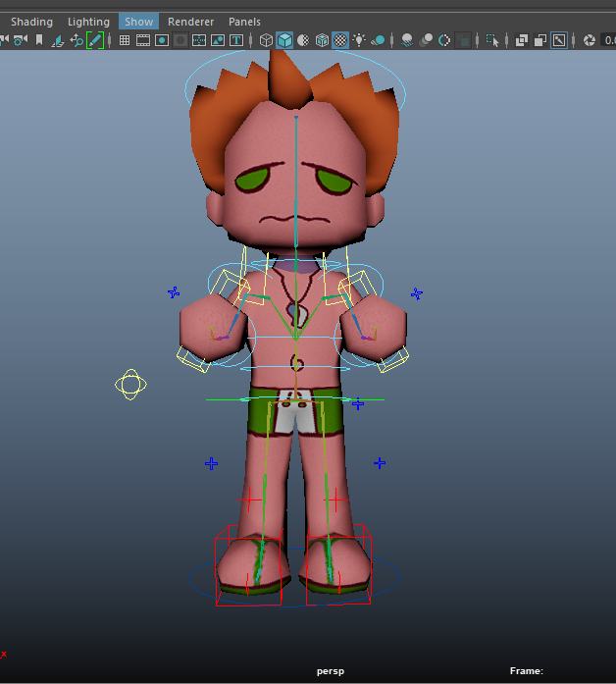
Task: Select smooth shade all cube icon
Action: (284, 40)
